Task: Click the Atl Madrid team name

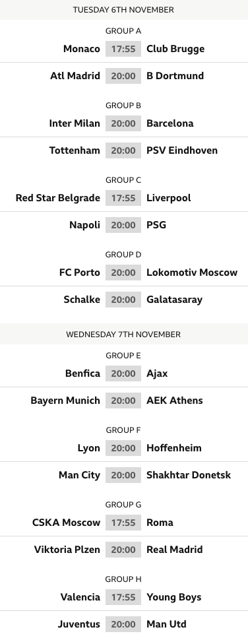Action: click(x=75, y=76)
